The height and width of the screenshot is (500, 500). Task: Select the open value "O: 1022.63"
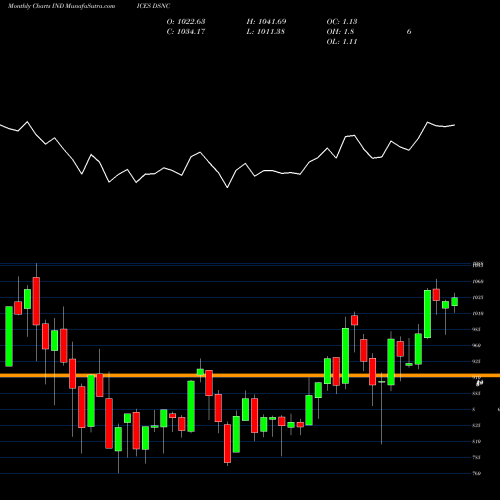186,22
